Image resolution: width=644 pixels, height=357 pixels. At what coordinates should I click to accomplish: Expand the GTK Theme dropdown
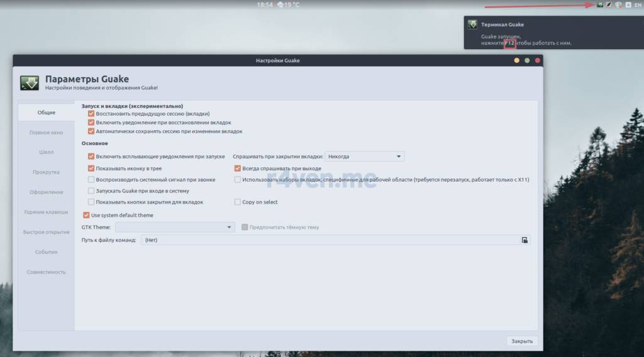pyautogui.click(x=175, y=227)
